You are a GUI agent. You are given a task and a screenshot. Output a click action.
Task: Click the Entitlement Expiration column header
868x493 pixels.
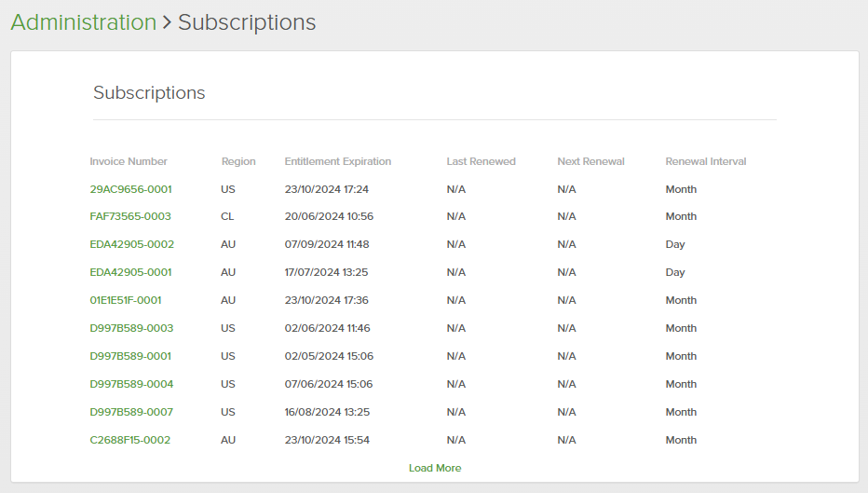pos(338,161)
